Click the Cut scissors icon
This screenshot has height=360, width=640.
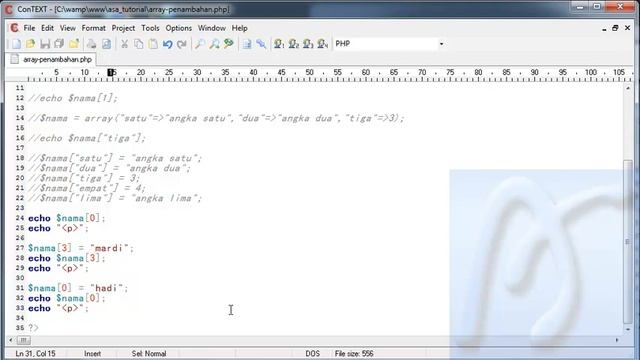tap(124, 44)
